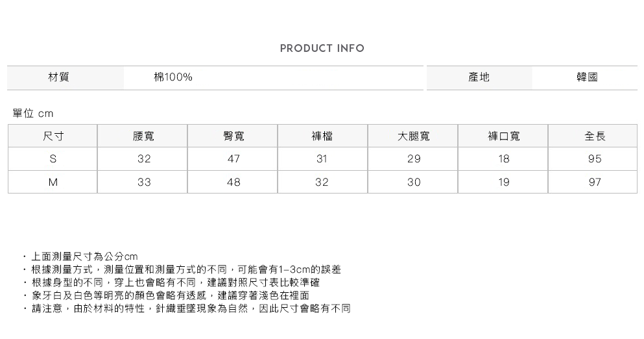The height and width of the screenshot is (339, 644).
Task: Click the 褲檔 column header
Action: (x=322, y=136)
